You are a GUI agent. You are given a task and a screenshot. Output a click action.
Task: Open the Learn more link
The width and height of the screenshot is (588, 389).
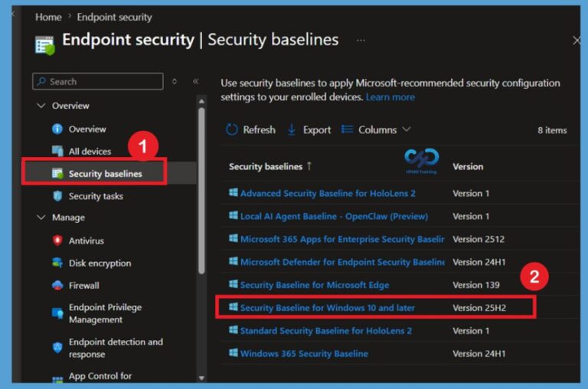390,96
